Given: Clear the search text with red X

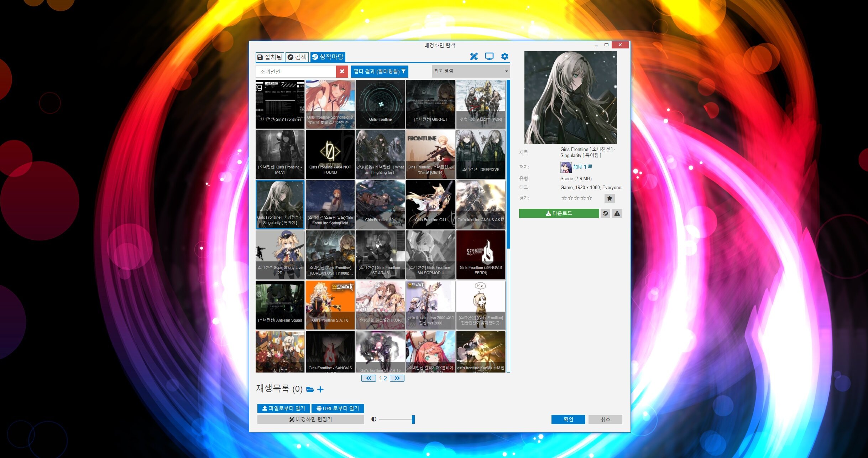Looking at the screenshot, I should (342, 71).
